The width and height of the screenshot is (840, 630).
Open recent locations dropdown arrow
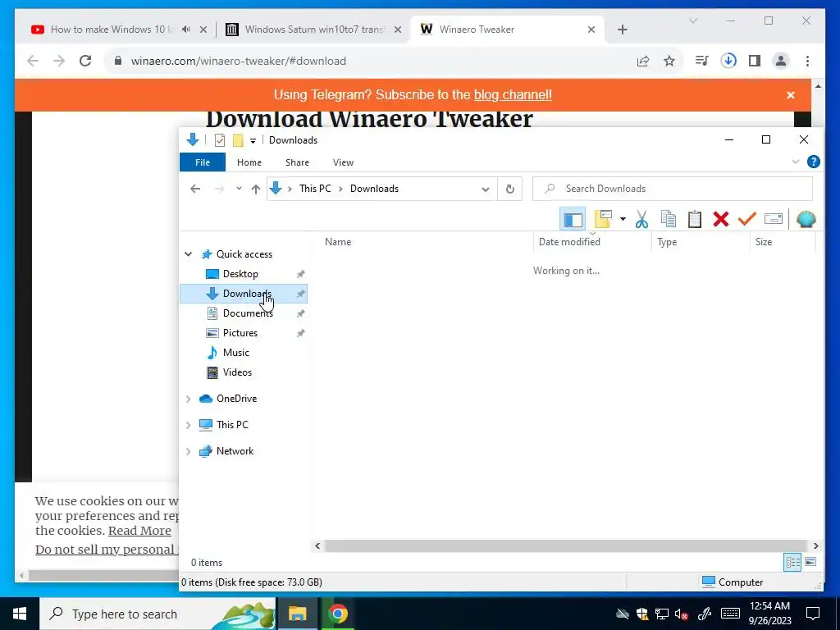point(239,189)
